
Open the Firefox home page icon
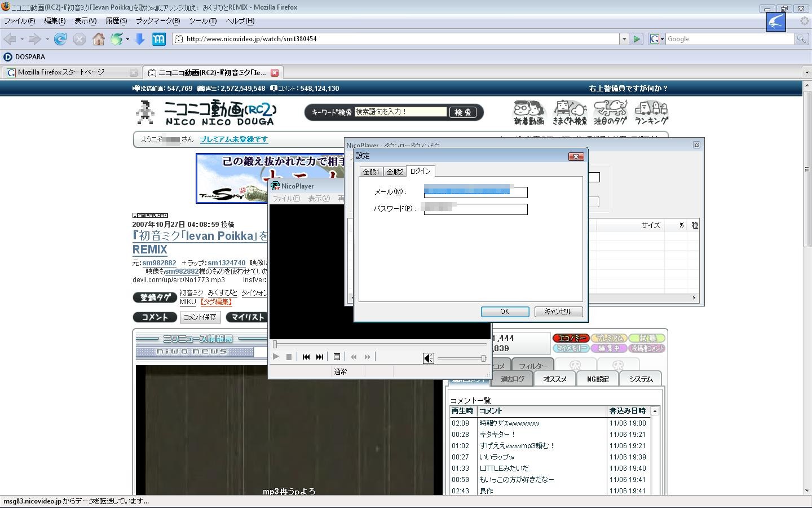click(x=99, y=39)
